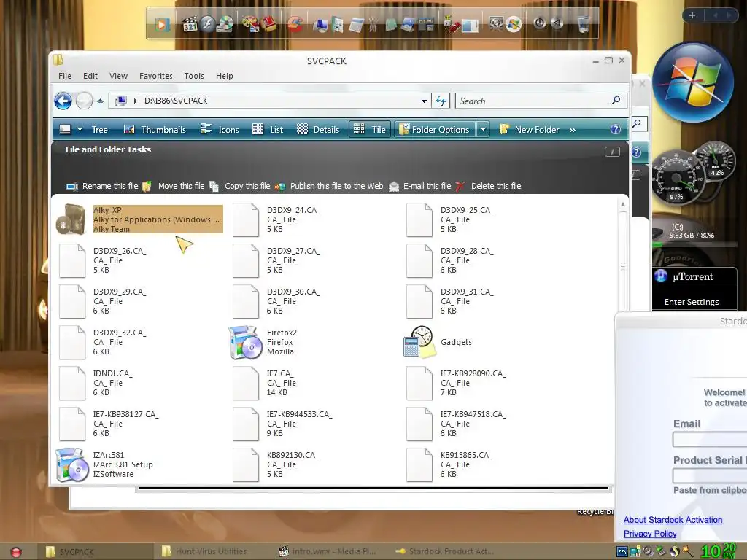Click the breadcrumb arrow before D:\I386
Screen dimensions: 747x560
pos(135,101)
